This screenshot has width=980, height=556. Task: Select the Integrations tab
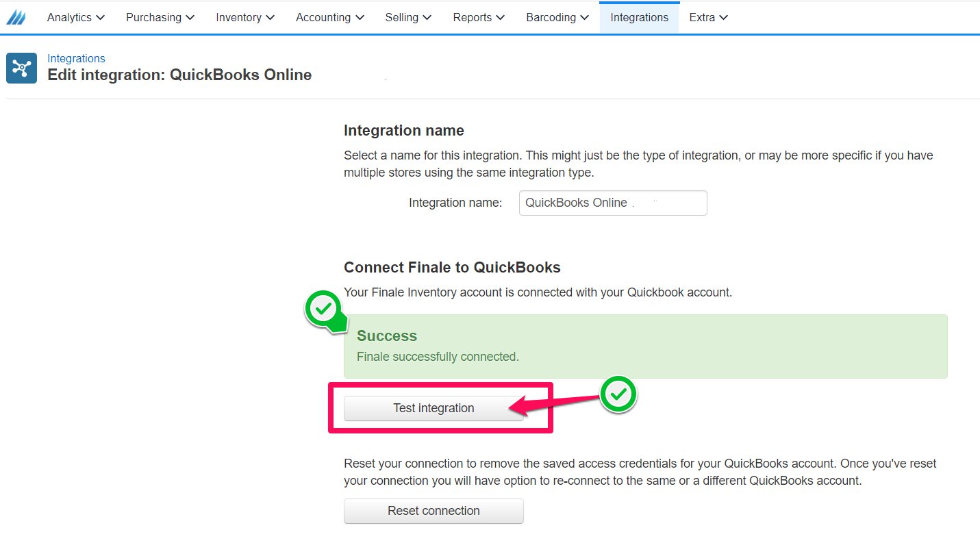(639, 17)
